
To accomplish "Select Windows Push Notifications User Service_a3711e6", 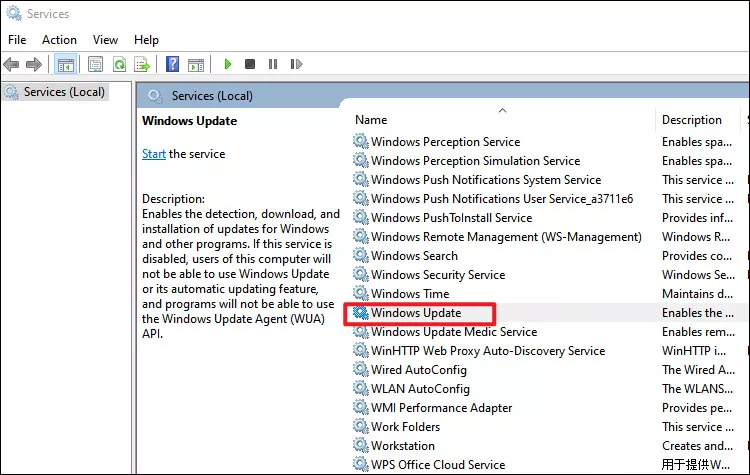I will click(x=502, y=199).
